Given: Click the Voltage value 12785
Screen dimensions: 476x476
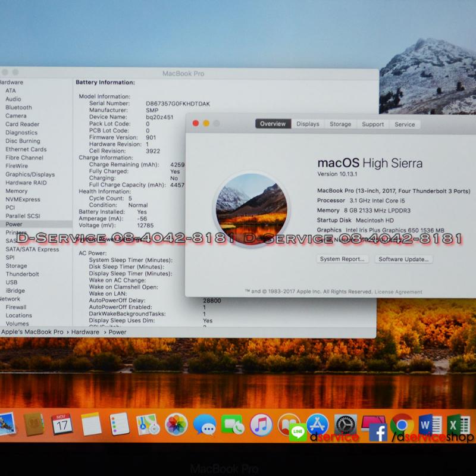Looking at the screenshot, I should pos(145,226).
